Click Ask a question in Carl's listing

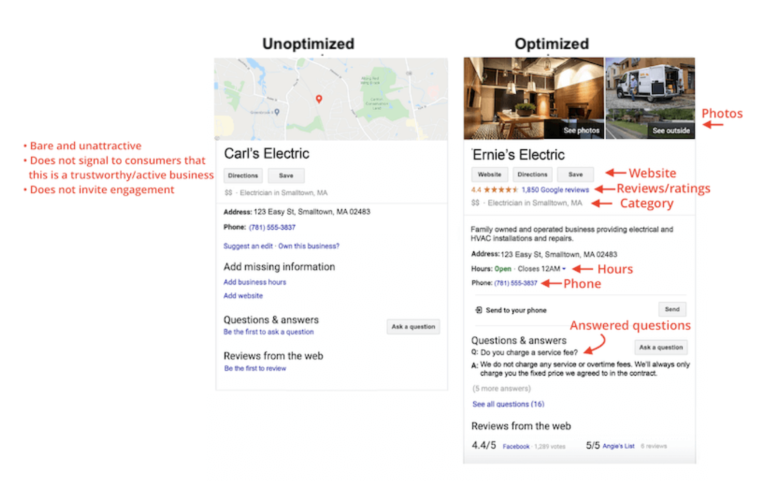[413, 326]
